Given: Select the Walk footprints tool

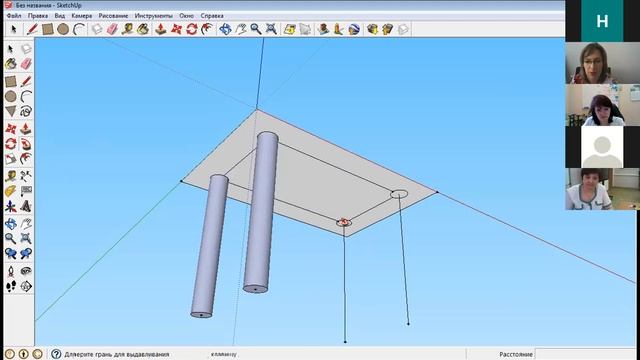Looking at the screenshot, I should click(x=11, y=287).
